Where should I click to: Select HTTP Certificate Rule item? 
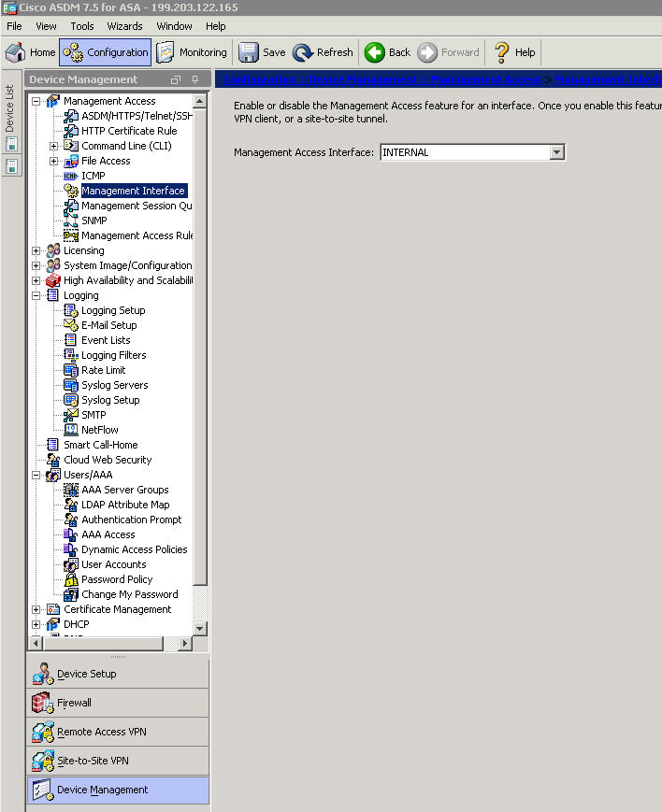point(129,131)
